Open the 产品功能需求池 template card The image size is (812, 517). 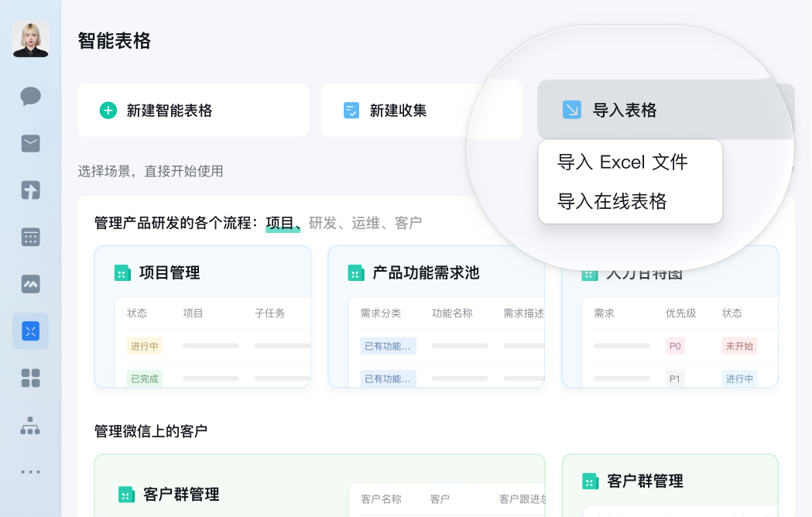coord(436,317)
